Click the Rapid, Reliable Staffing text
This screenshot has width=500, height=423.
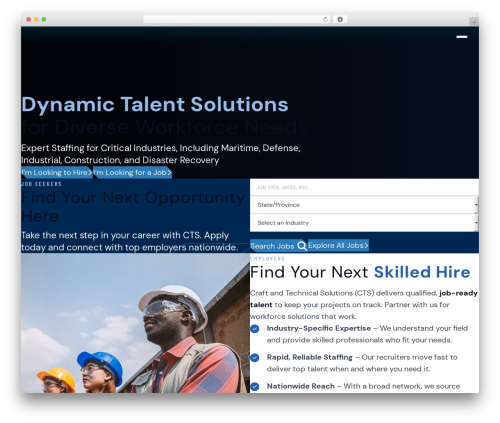(309, 357)
